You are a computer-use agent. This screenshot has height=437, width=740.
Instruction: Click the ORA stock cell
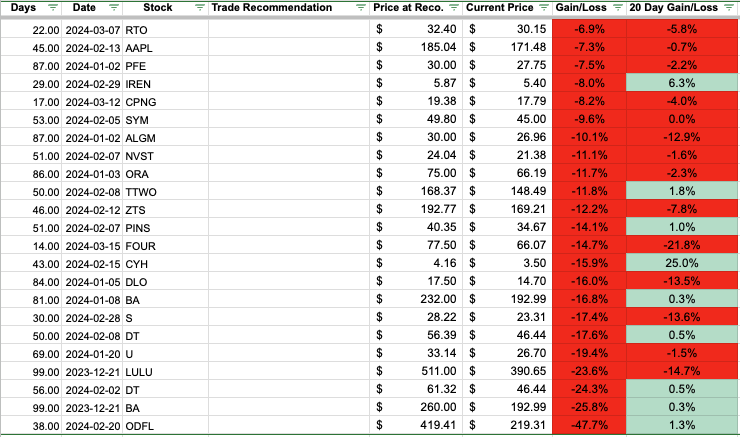[x=166, y=174]
